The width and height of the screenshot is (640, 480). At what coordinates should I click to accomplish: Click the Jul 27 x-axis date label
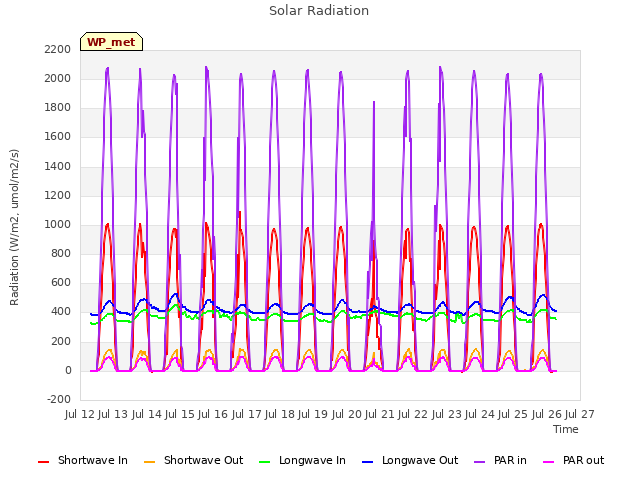pos(580,414)
